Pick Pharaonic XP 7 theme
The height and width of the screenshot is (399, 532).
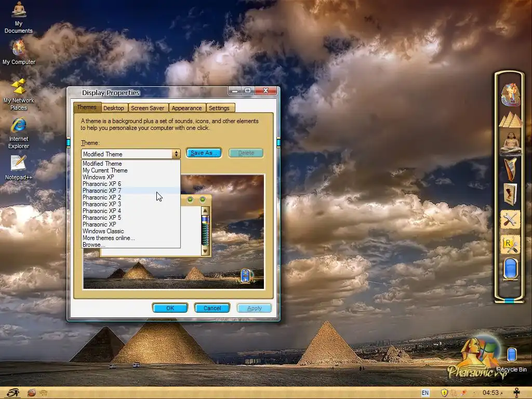pos(131,191)
